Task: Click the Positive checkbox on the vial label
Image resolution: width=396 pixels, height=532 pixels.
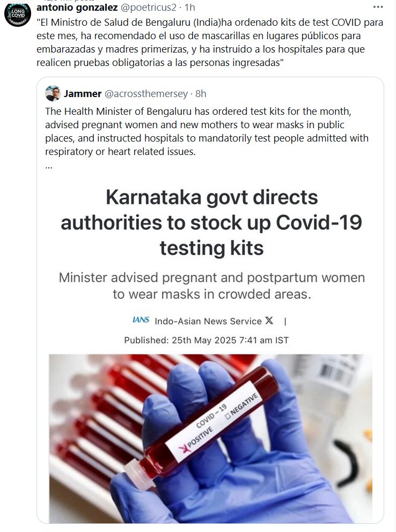Action: [x=185, y=449]
